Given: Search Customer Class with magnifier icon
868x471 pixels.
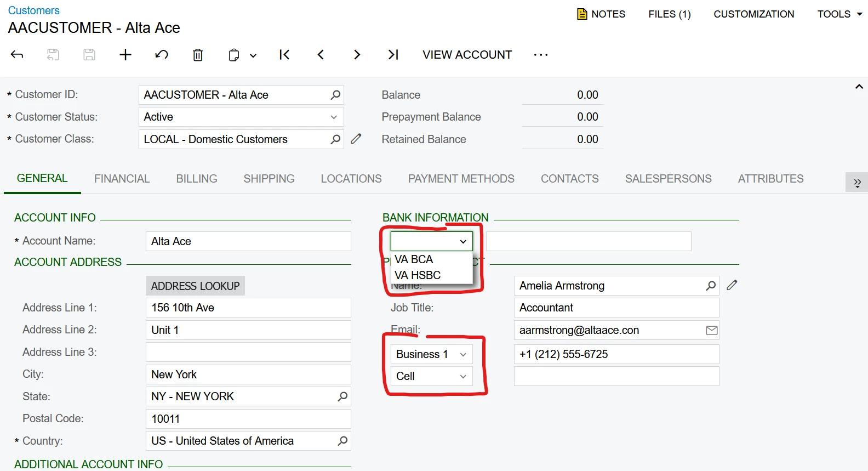Looking at the screenshot, I should 335,139.
